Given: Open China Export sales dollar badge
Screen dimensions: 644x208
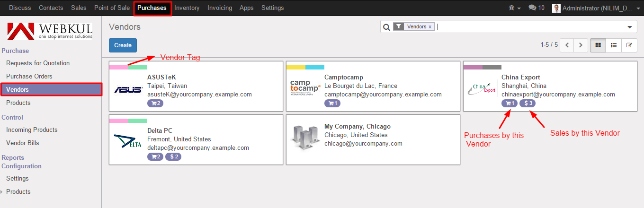Looking at the screenshot, I should tap(528, 103).
